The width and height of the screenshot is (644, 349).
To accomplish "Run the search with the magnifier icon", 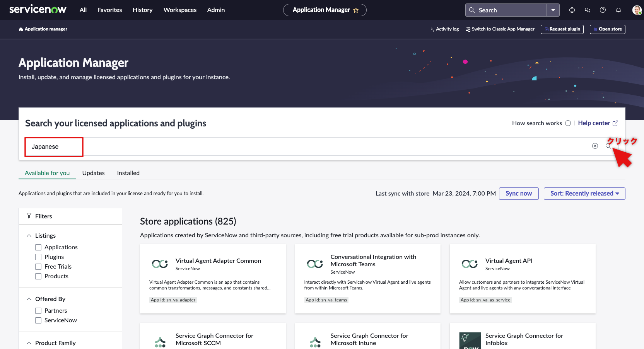I will (608, 146).
